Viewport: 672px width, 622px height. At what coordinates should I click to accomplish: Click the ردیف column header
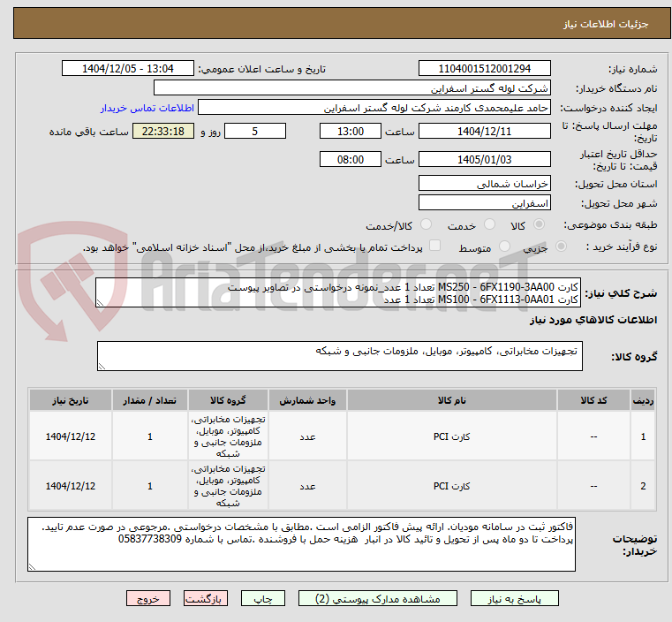point(643,400)
